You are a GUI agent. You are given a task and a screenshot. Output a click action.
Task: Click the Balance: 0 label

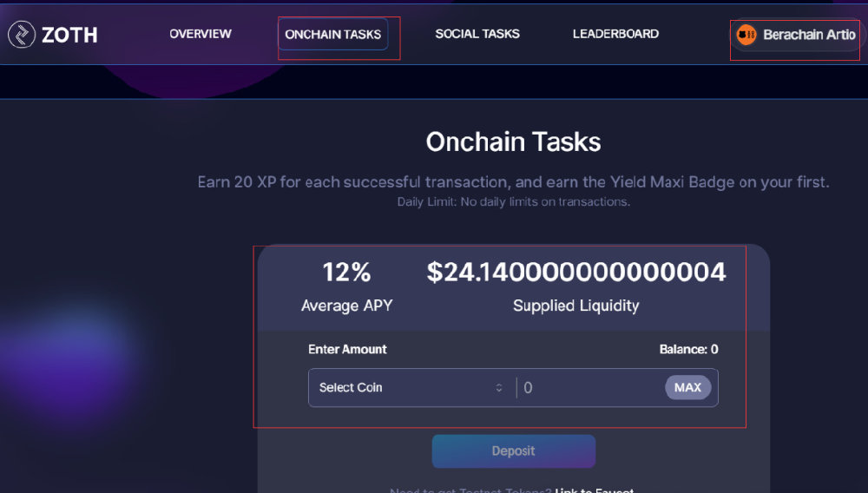[688, 349]
